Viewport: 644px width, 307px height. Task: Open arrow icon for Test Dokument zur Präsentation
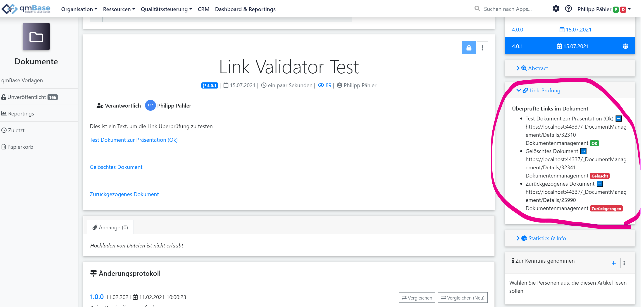click(x=618, y=119)
